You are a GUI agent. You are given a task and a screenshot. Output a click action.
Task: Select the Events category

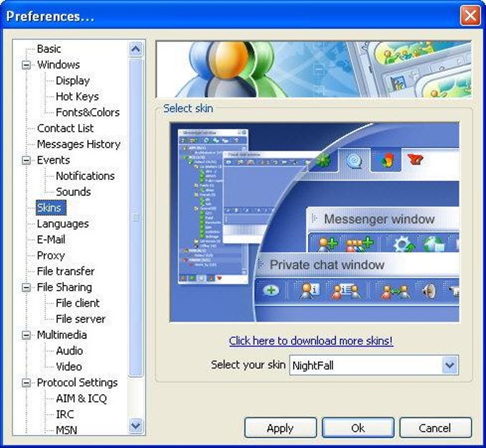54,160
